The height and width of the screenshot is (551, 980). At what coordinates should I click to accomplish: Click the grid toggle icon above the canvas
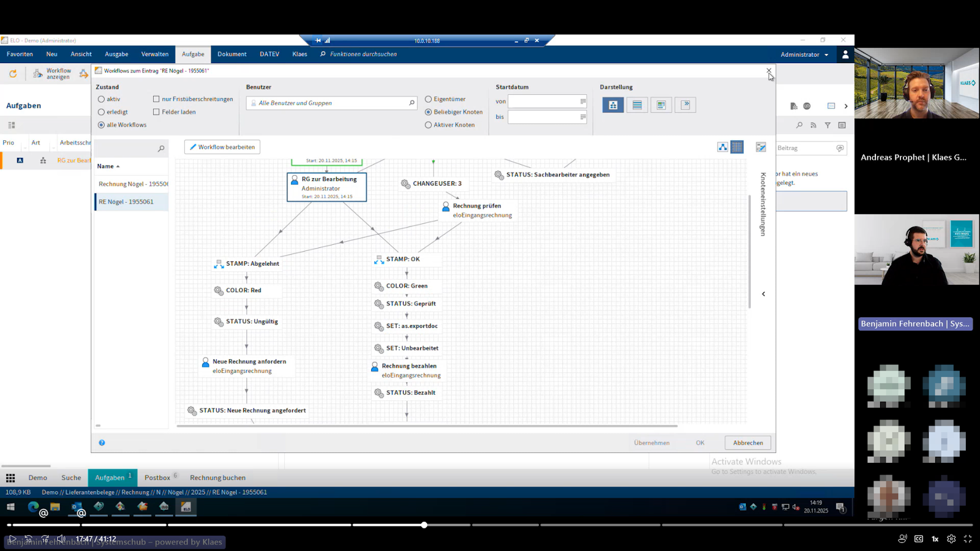(737, 147)
